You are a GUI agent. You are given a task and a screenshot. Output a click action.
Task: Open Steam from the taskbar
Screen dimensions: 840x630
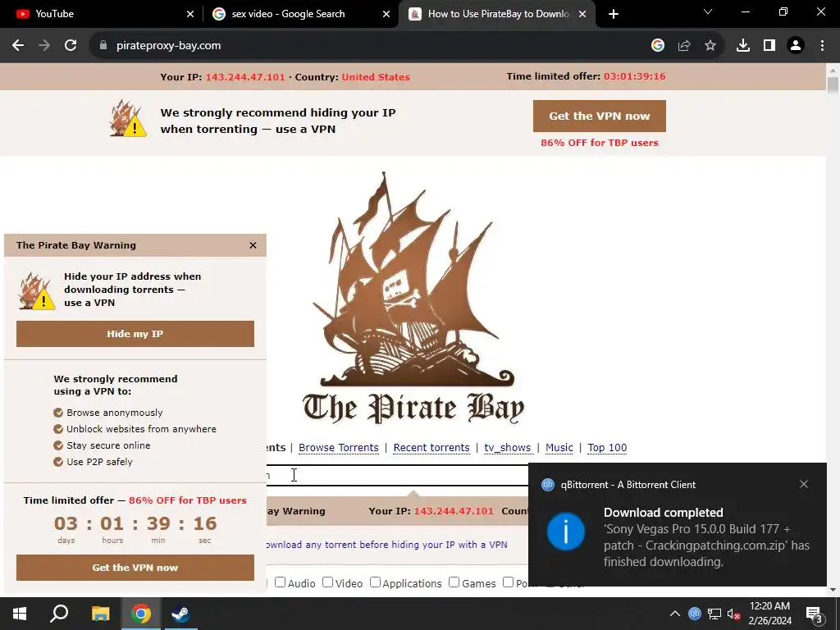click(x=180, y=614)
